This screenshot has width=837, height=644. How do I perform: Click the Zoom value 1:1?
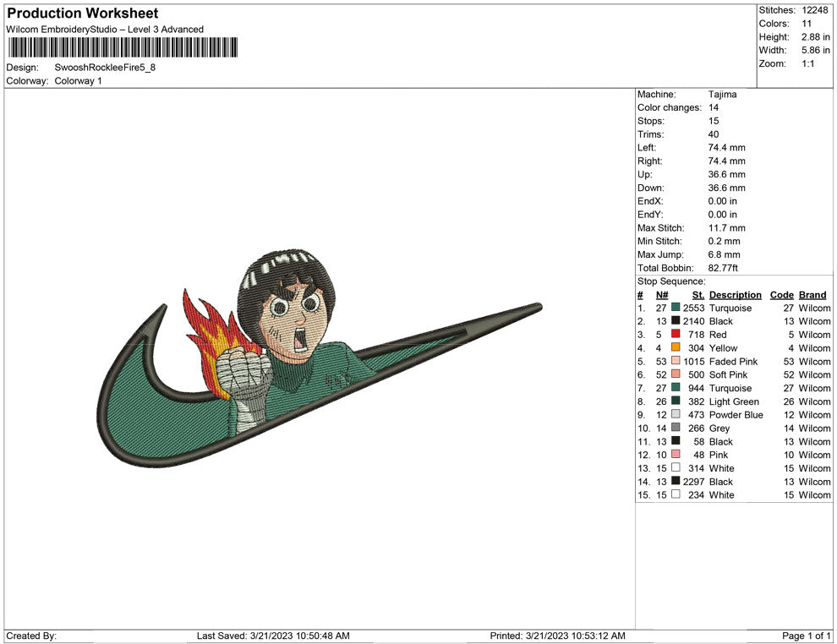(x=807, y=63)
